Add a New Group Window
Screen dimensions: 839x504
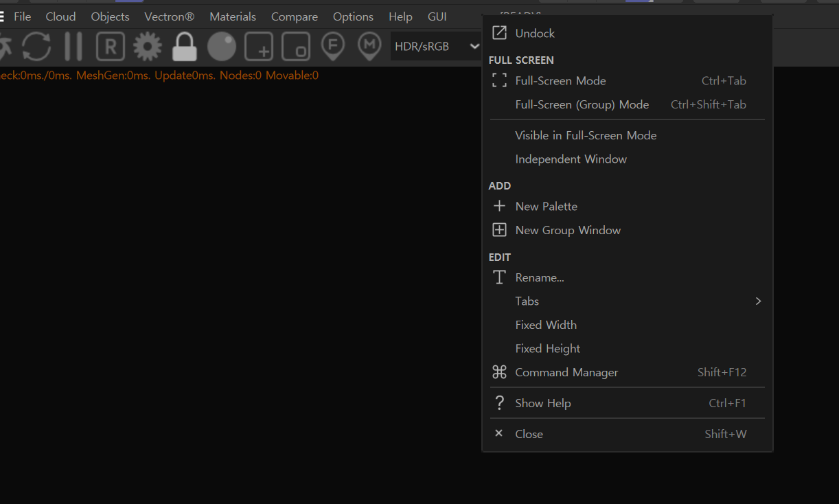[x=628, y=230]
